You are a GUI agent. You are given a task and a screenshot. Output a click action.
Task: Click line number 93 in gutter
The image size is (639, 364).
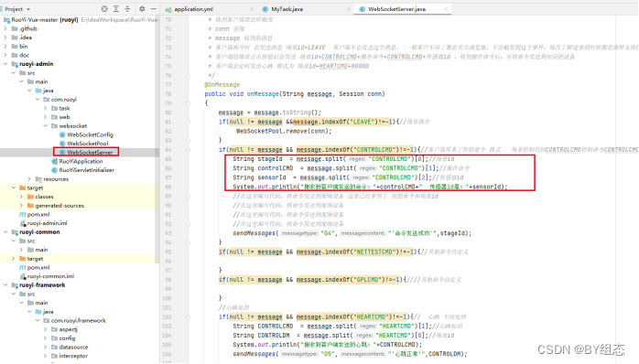168,233
